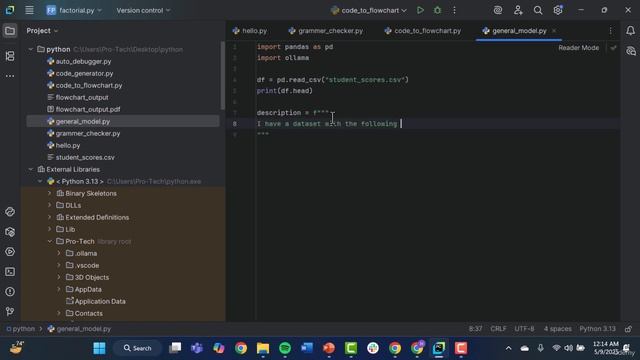The image size is (640, 360).
Task: Open code_generator.py in project tree
Action: pos(84,73)
